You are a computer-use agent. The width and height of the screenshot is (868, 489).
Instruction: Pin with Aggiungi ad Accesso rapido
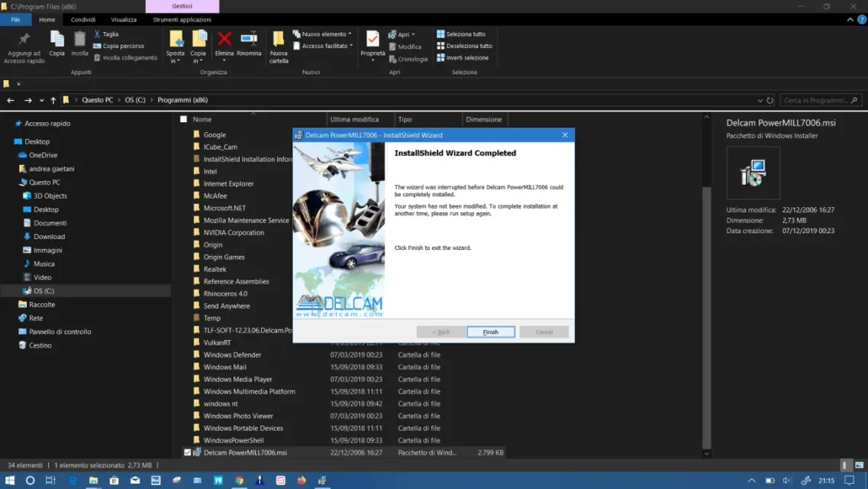click(24, 47)
